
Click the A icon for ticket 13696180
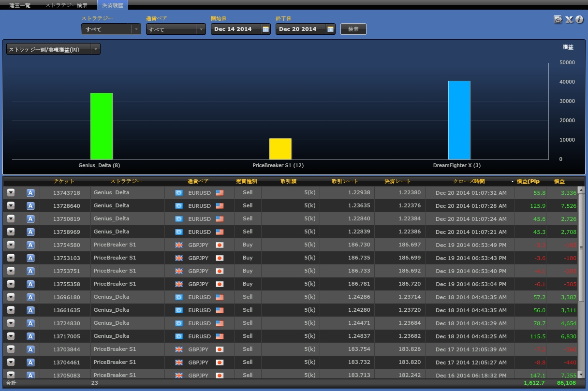point(30,297)
